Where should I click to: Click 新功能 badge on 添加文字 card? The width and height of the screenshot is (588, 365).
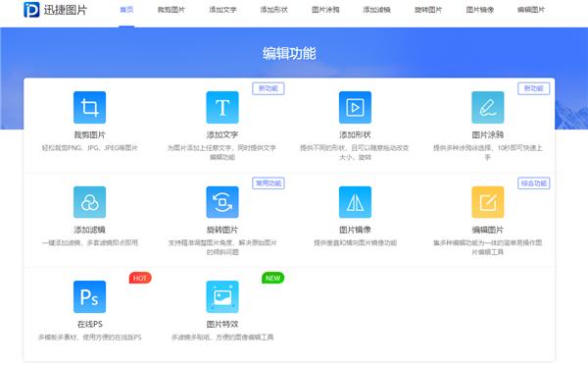click(x=269, y=88)
